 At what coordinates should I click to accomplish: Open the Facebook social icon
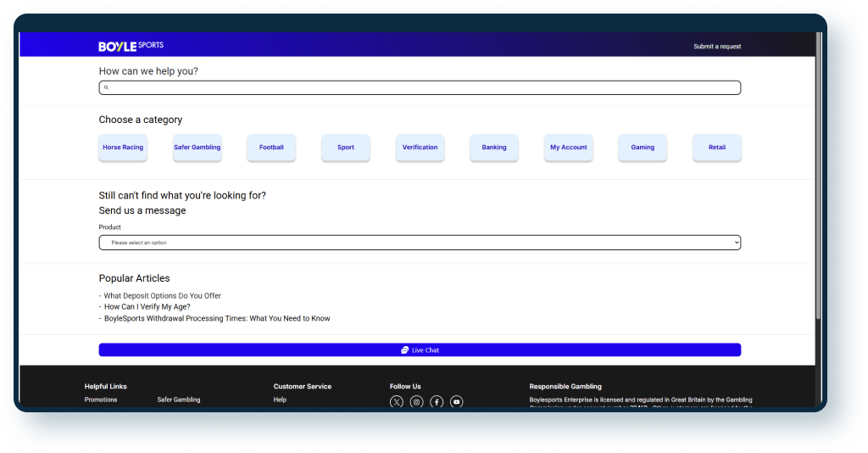point(437,402)
